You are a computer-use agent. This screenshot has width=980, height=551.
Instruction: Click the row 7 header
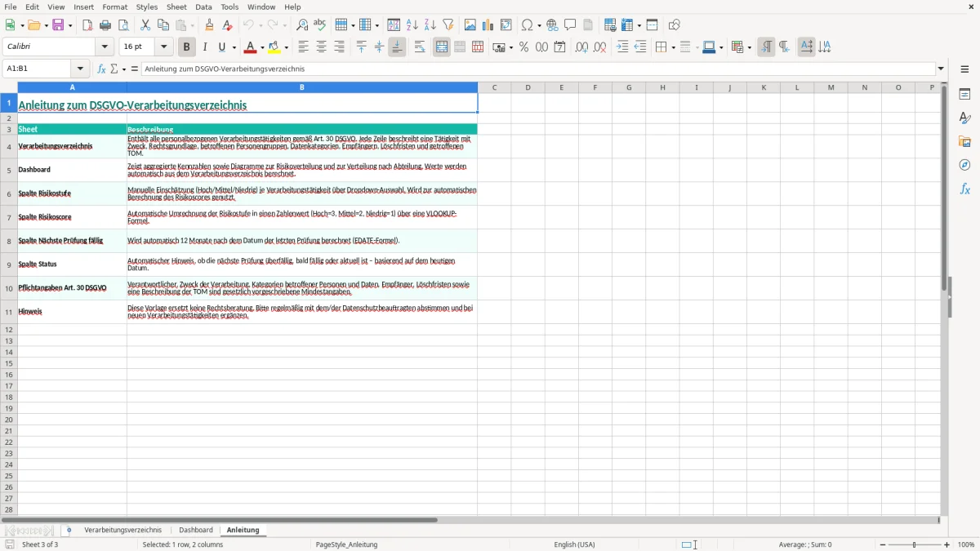point(9,217)
